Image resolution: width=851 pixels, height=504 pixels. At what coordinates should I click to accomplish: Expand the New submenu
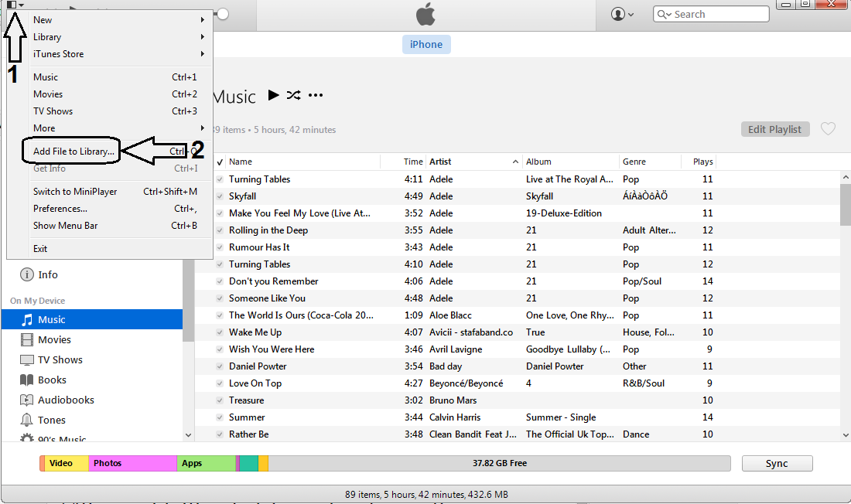coord(120,19)
